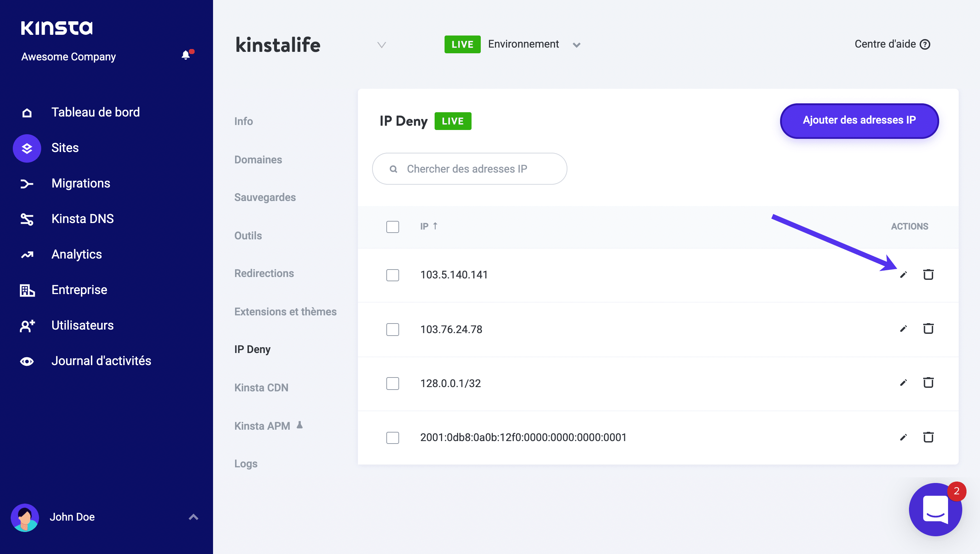Open Migrations in the sidebar
The height and width of the screenshot is (554, 980).
(x=81, y=183)
